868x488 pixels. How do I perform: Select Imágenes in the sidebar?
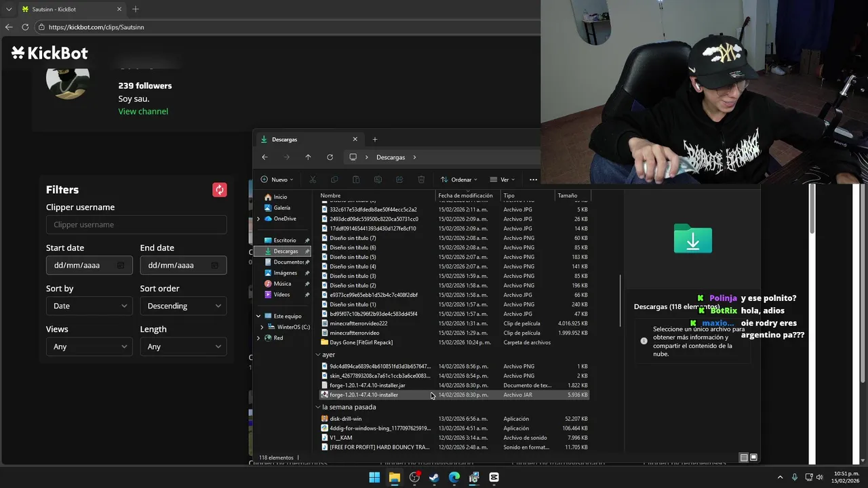(x=286, y=273)
